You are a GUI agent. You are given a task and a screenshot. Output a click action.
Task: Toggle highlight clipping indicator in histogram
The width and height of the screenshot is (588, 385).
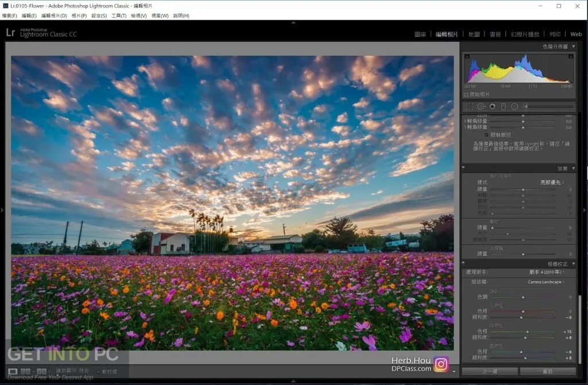tap(571, 56)
